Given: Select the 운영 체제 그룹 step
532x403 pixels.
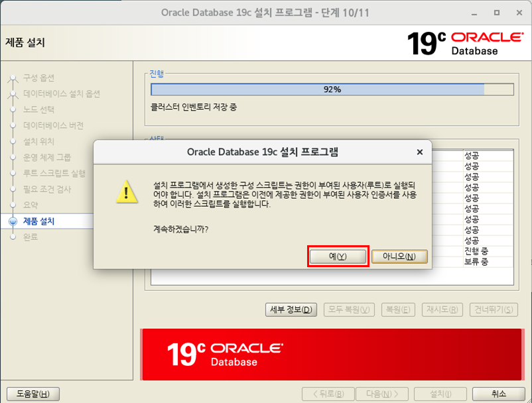Looking at the screenshot, I should click(x=47, y=157).
